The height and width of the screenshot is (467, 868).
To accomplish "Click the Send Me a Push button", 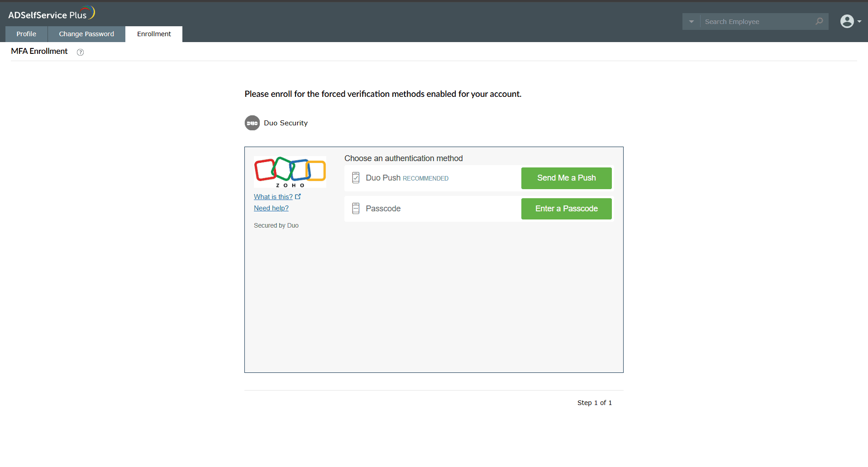I will (566, 178).
